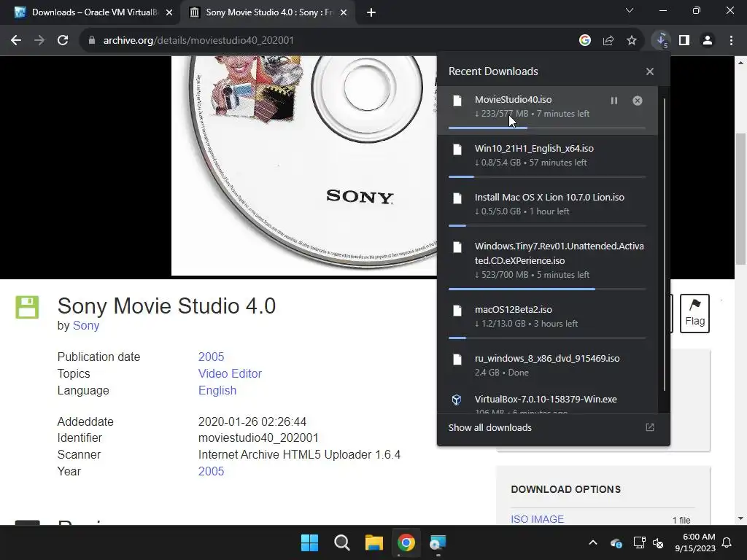The width and height of the screenshot is (747, 560).
Task: Open ru_windows_8_x86_dvd_915469.iso finished download
Action: [x=547, y=365]
